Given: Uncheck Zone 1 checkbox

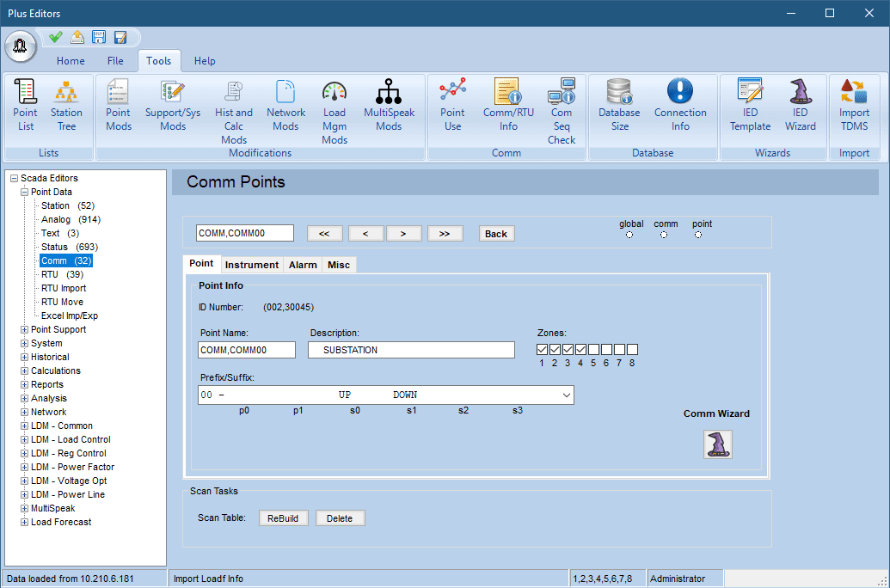Looking at the screenshot, I should pyautogui.click(x=542, y=350).
